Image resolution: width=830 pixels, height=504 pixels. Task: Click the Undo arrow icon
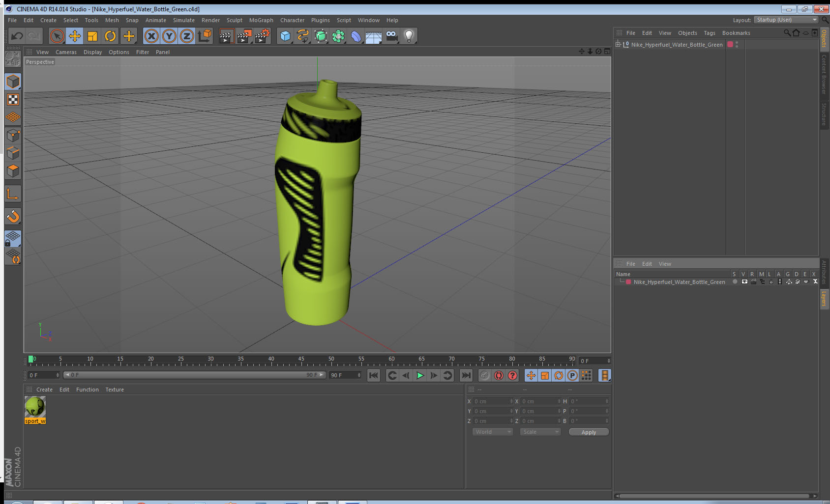coord(17,36)
